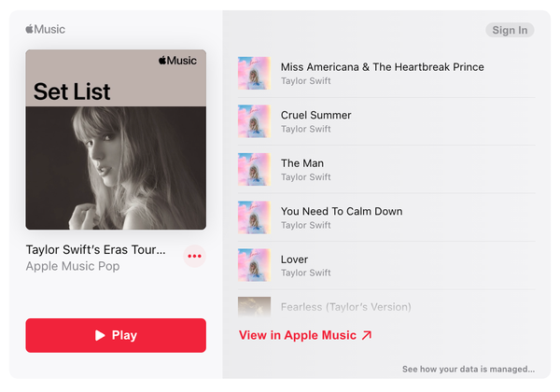Click the Cruel Summer album artwork

coord(253,121)
